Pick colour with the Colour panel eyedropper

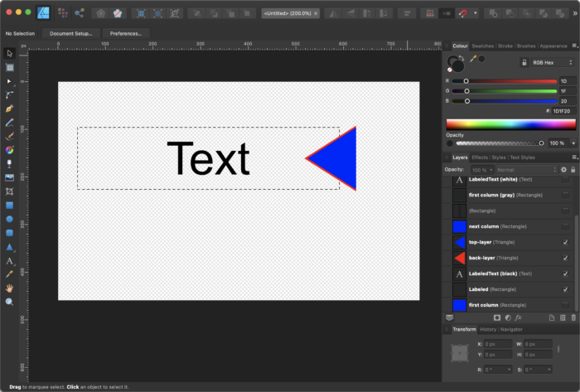tap(473, 59)
